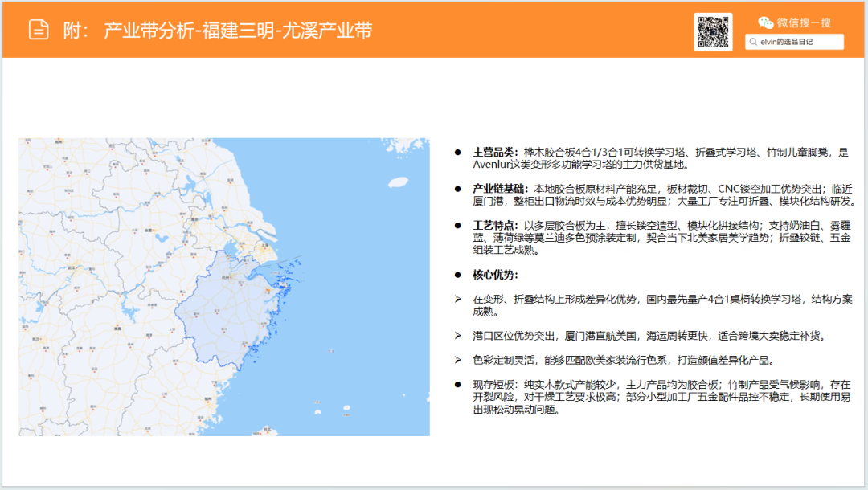Click the '核心优势' bold heading

pyautogui.click(x=493, y=274)
